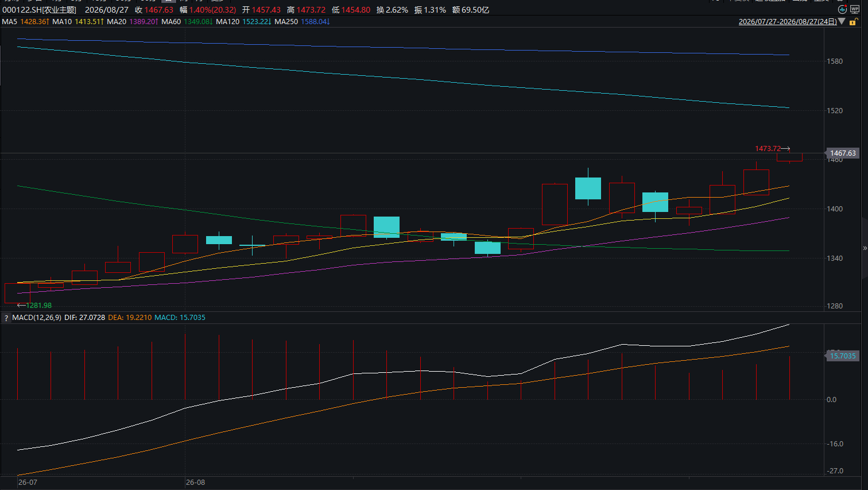Click the 1340 price axis label
Screen dimensions: 868x490
click(x=835, y=258)
